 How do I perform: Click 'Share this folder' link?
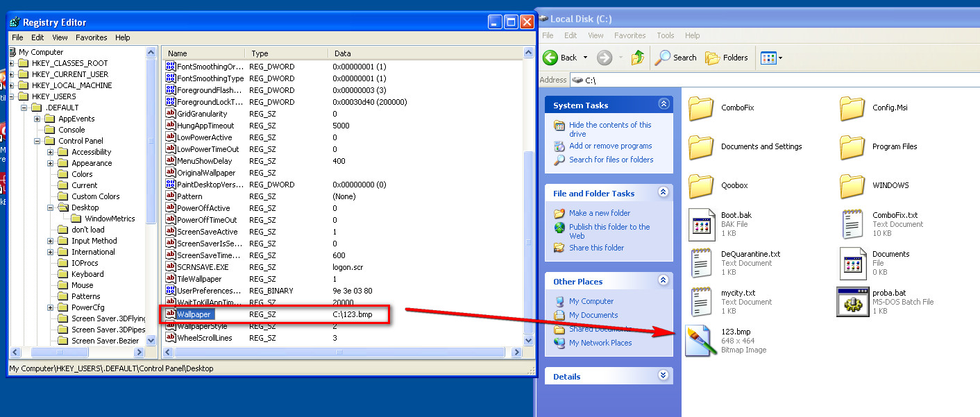pyautogui.click(x=596, y=248)
